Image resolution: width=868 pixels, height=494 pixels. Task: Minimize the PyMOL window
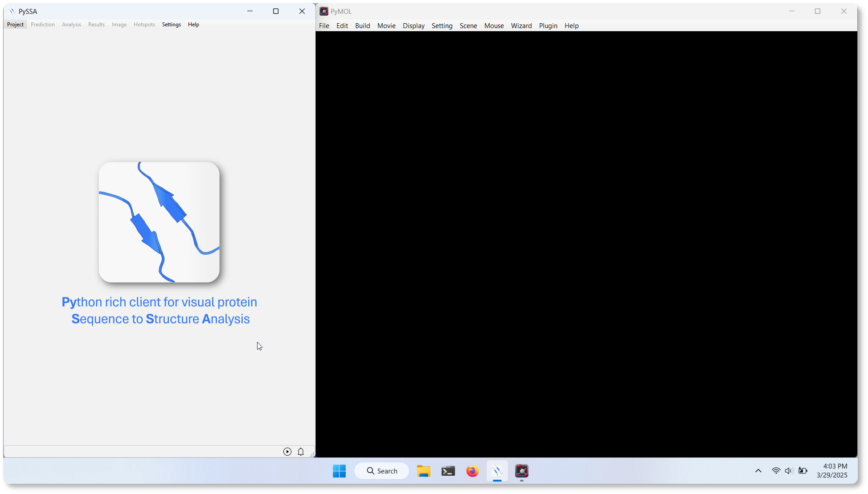tap(792, 11)
